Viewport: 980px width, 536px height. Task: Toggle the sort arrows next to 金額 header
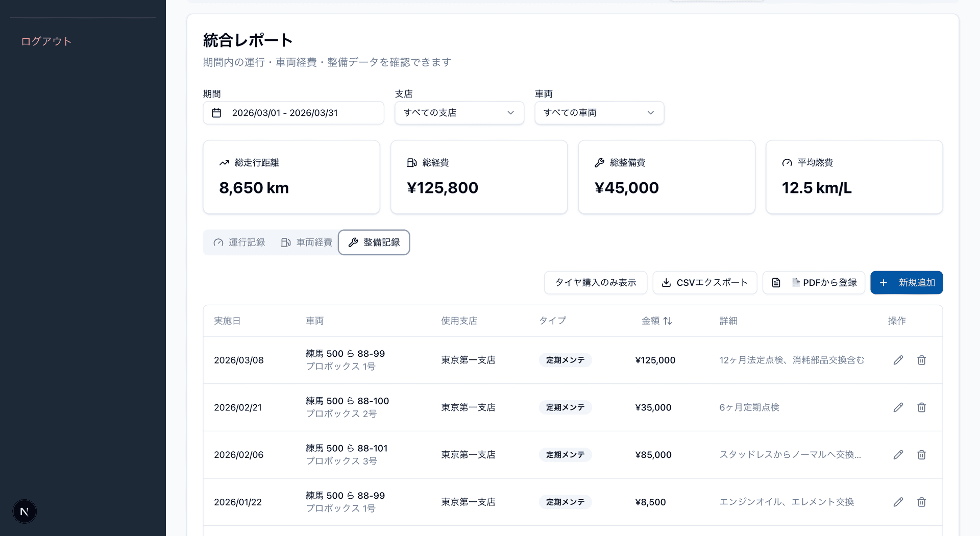[669, 321]
